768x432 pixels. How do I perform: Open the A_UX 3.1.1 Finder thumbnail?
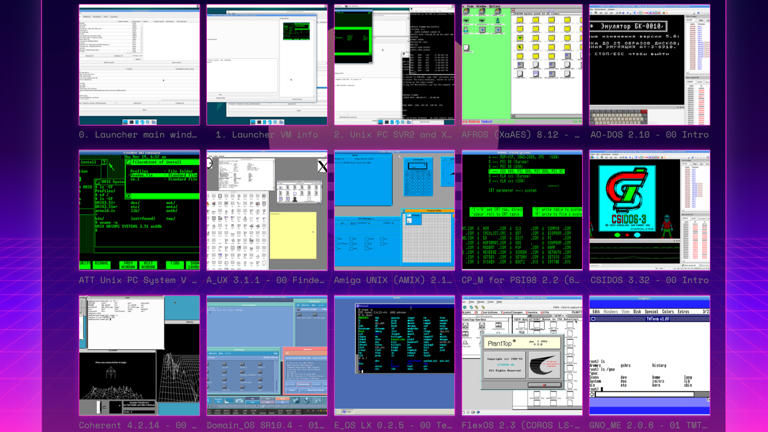pyautogui.click(x=267, y=210)
